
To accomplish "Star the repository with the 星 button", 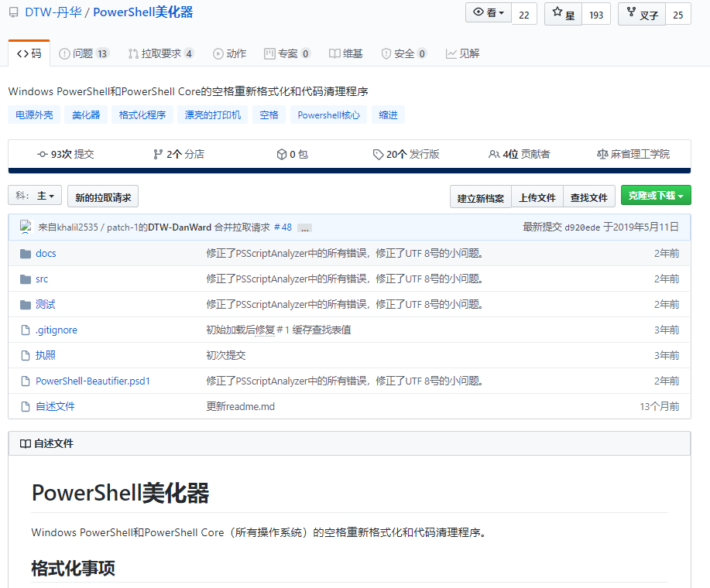I will [x=564, y=14].
